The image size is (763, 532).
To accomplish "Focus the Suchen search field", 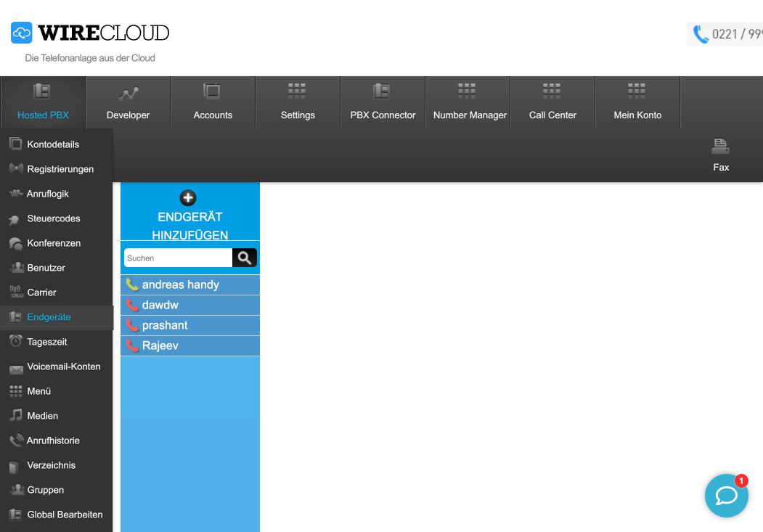I will click(x=178, y=258).
